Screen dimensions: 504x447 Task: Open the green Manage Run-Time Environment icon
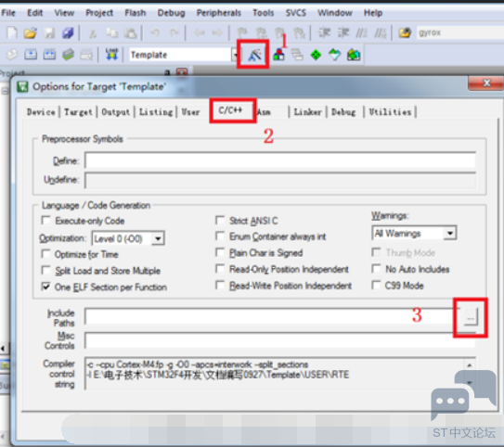click(316, 55)
